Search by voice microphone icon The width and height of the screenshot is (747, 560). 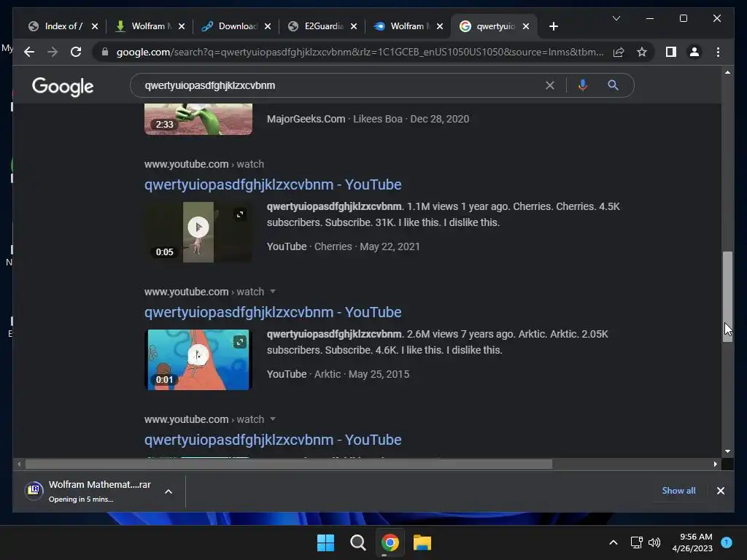(x=582, y=85)
